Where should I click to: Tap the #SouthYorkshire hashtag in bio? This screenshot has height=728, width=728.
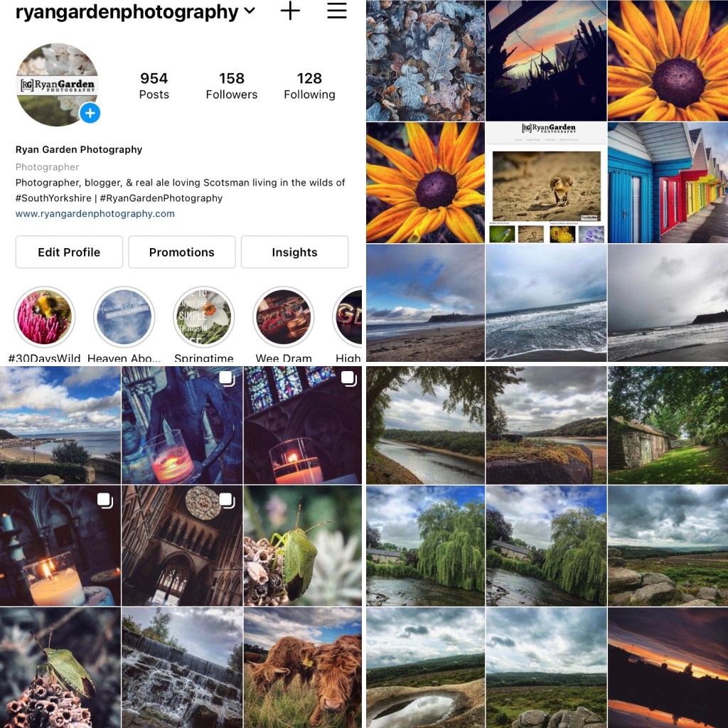[53, 198]
